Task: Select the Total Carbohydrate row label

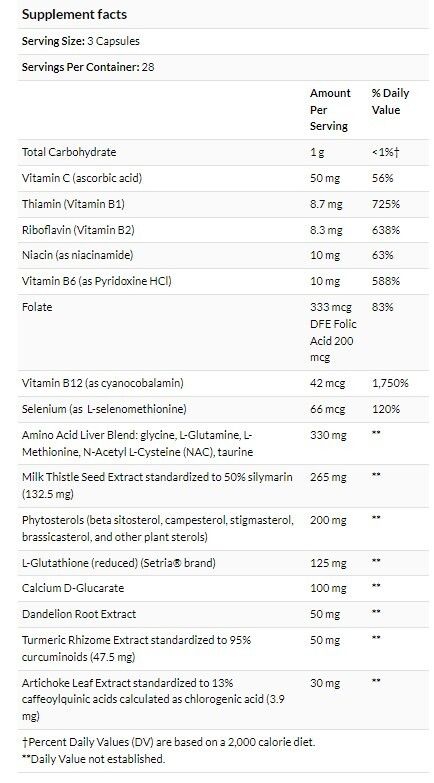Action: (x=69, y=152)
